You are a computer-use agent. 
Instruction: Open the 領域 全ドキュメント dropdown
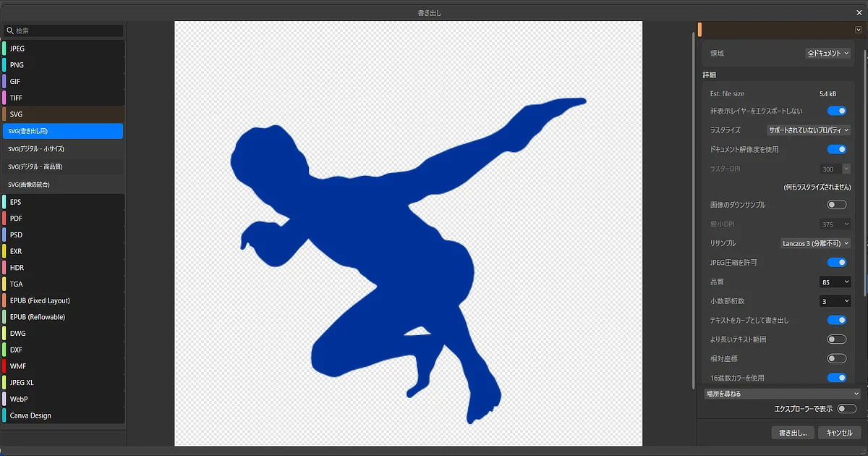click(828, 54)
